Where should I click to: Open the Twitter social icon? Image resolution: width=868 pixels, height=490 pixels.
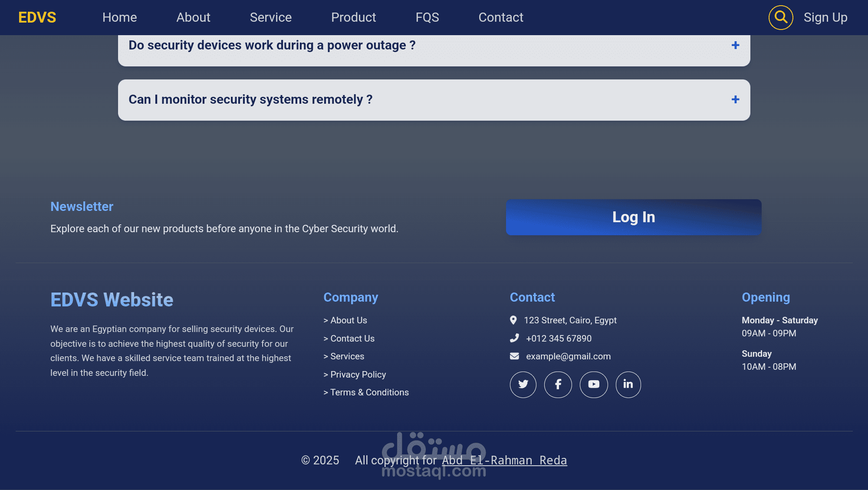pyautogui.click(x=523, y=385)
